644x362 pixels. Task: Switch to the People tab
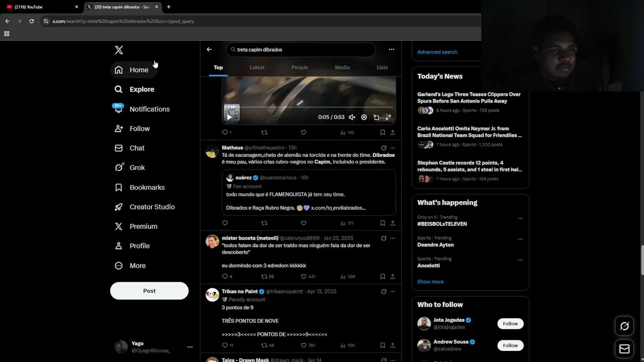pos(300,67)
